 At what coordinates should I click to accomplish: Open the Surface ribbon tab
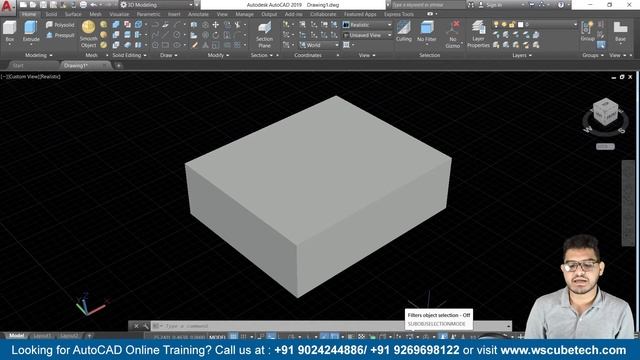[73, 14]
